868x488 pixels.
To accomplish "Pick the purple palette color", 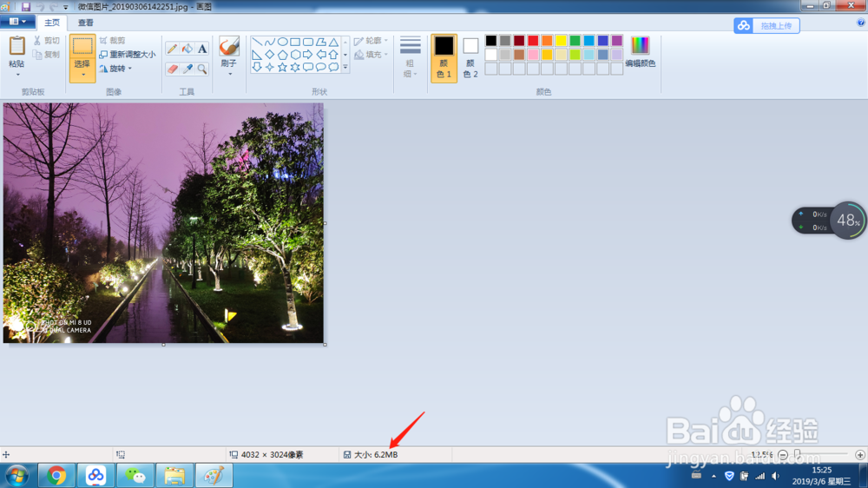I will click(x=616, y=41).
